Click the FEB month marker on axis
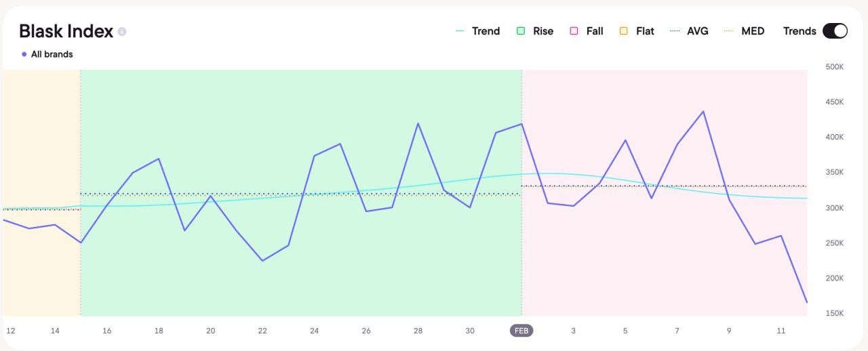Screen dimensions: 868x351 pos(522,331)
